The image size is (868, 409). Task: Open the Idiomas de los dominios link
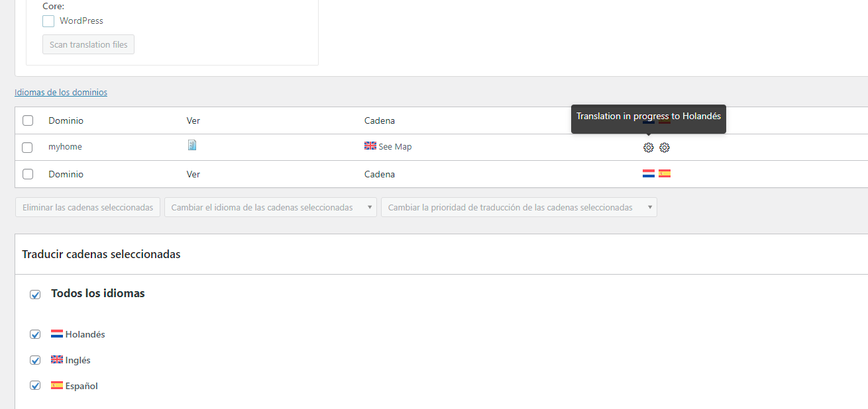[61, 92]
